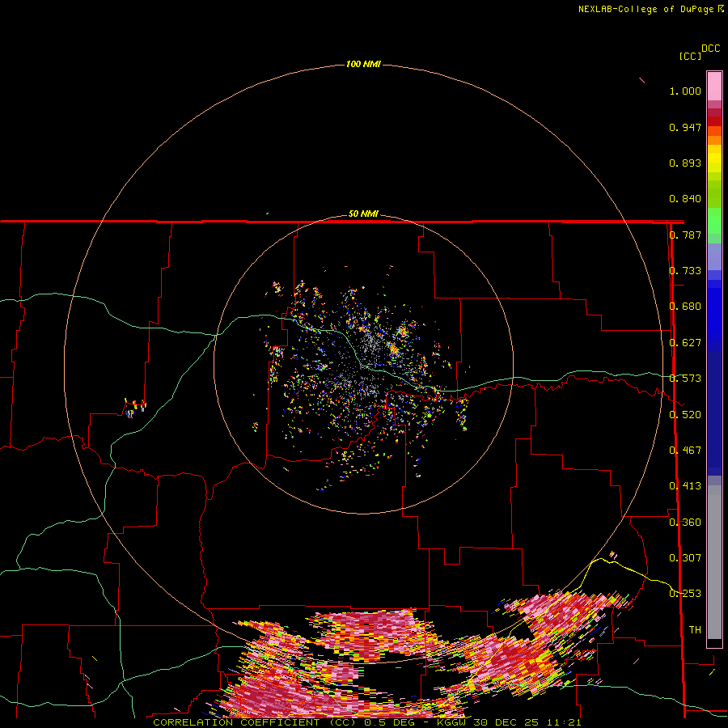728x728 pixels.
Task: Click the NEXLAB-College of DuPage label
Action: [x=650, y=9]
